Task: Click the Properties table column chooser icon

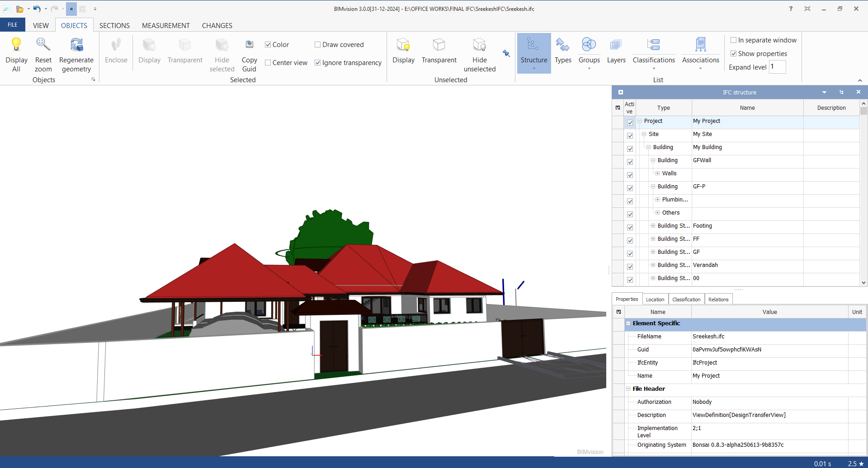Action: (618, 312)
